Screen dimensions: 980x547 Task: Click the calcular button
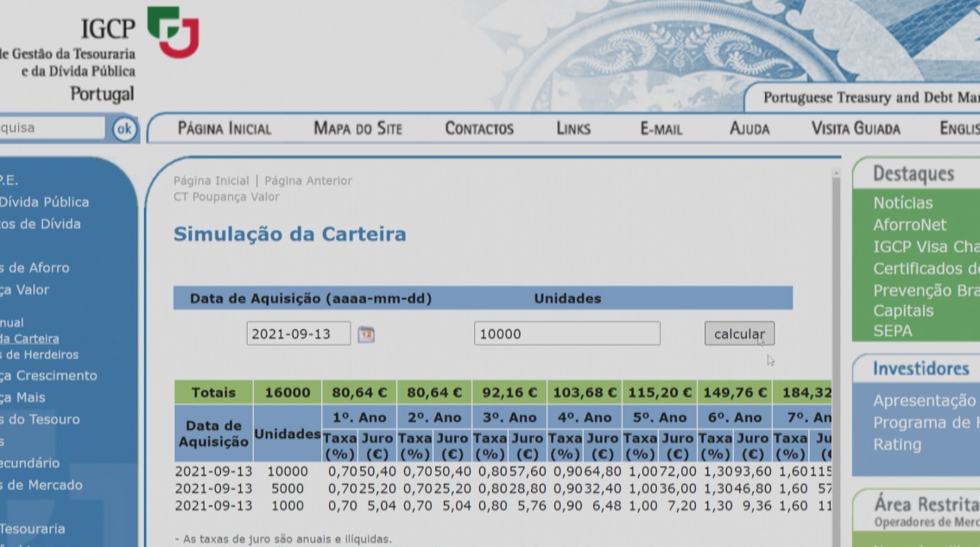[739, 334]
